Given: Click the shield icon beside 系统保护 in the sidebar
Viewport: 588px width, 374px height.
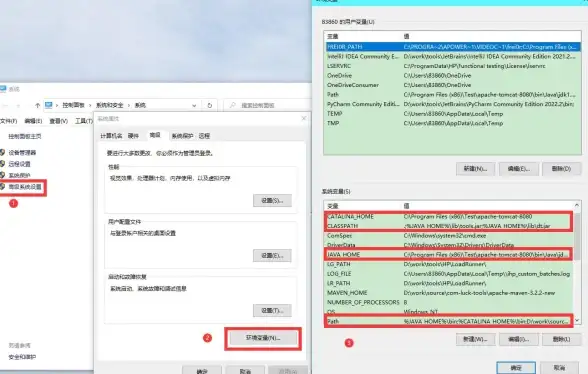Looking at the screenshot, I should coord(3,175).
